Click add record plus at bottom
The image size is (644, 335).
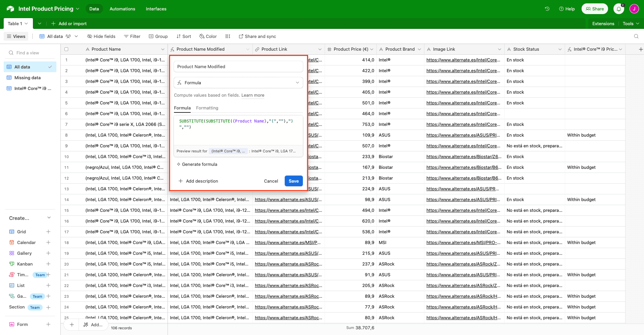[72, 325]
